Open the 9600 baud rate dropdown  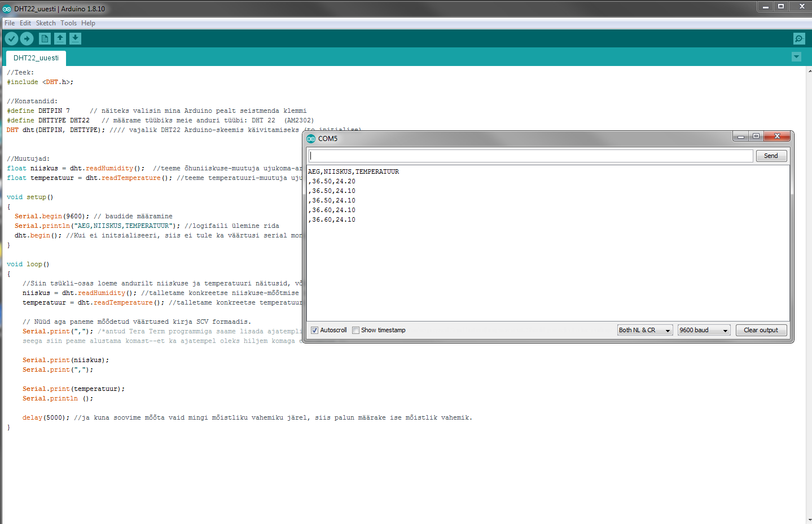coord(704,331)
